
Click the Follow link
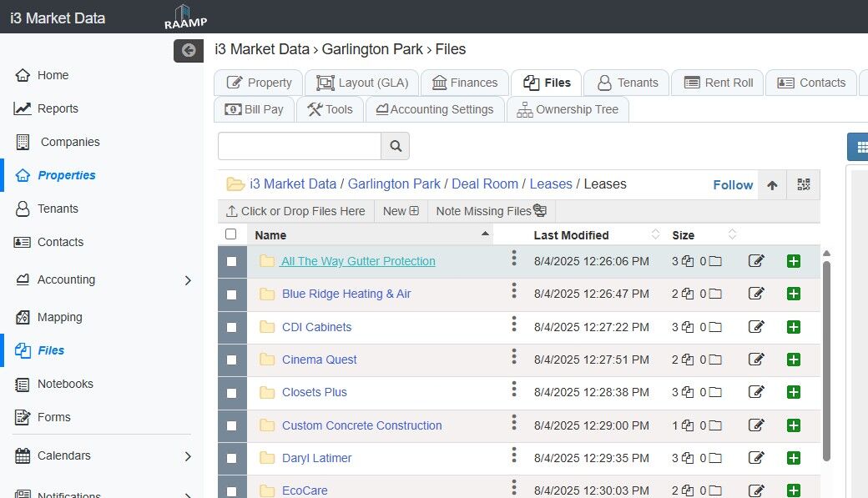(x=733, y=185)
